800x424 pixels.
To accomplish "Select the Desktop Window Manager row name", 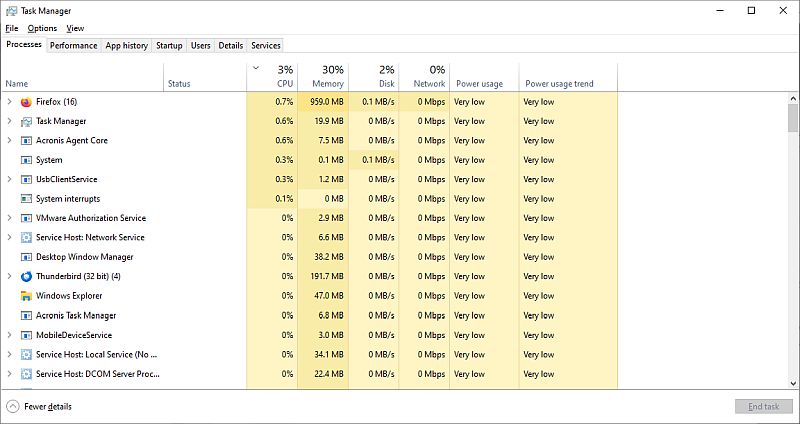I will [85, 257].
